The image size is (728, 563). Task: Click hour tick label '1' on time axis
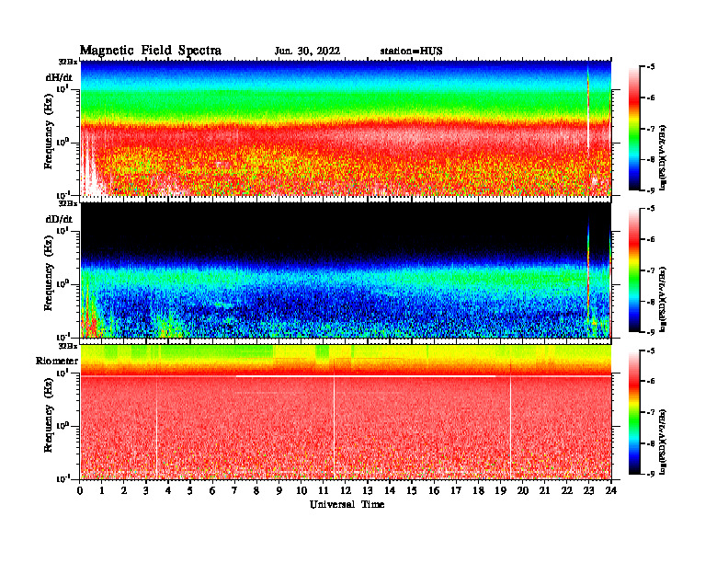point(102,490)
